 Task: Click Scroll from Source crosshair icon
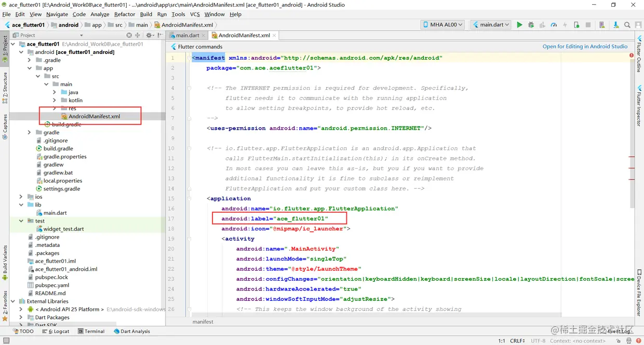[129, 35]
